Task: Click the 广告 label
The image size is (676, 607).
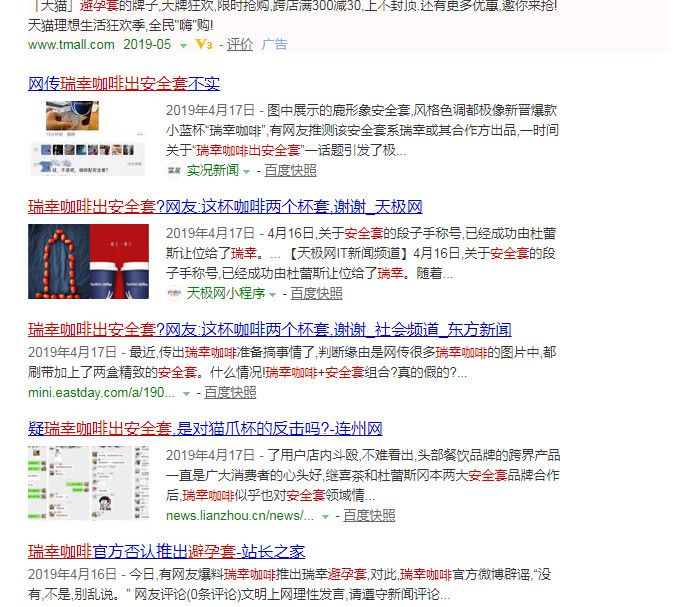Action: point(274,44)
